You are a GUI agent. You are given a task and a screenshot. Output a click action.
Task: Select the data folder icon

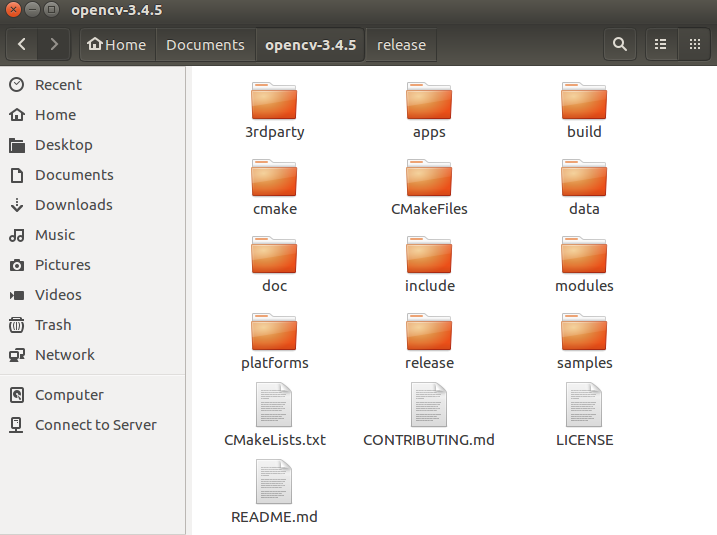click(584, 177)
